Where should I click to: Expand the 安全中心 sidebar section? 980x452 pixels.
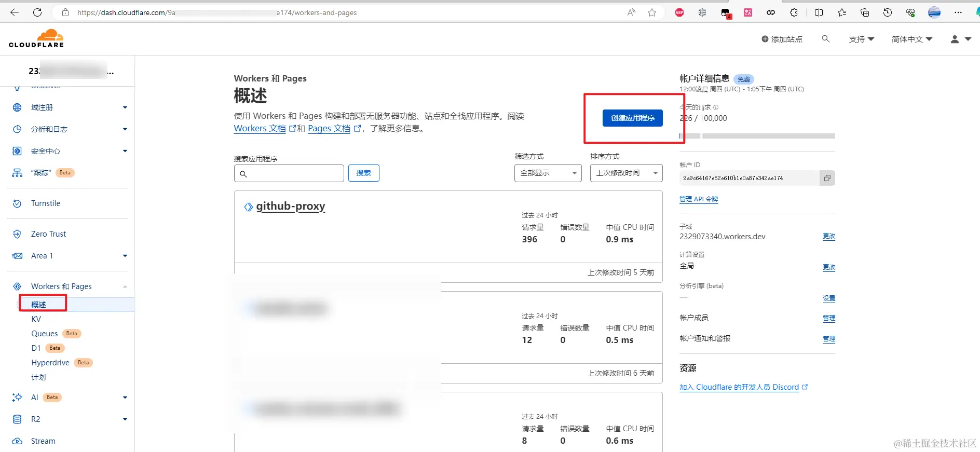pyautogui.click(x=125, y=151)
